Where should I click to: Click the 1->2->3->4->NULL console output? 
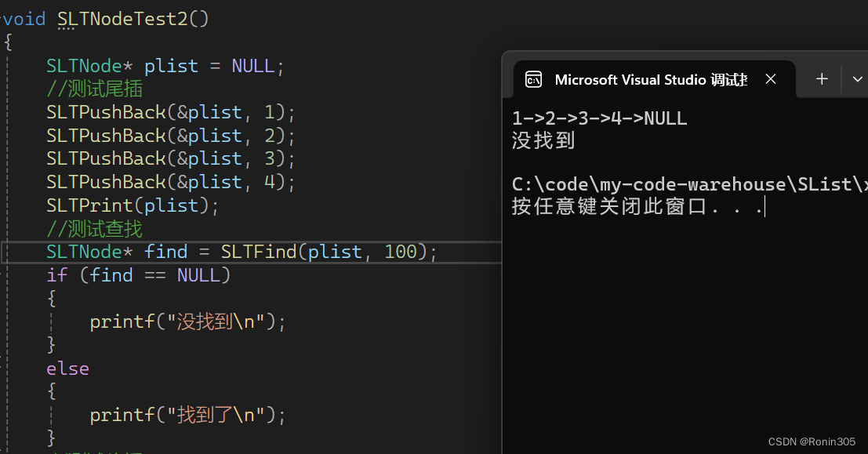(599, 119)
